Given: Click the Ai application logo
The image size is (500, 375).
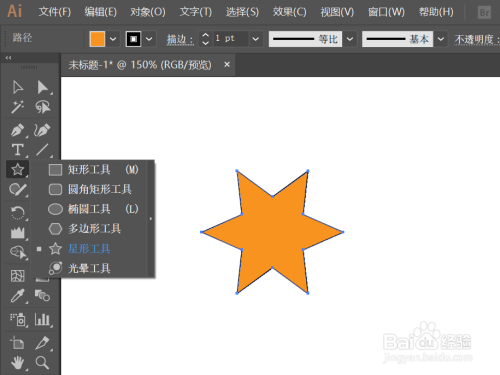Looking at the screenshot, I should tap(15, 11).
